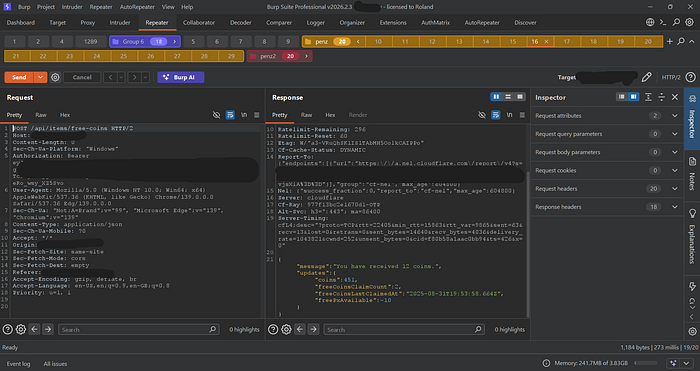
Task: Toggle response word-wrap icon
Action: pyautogui.click(x=496, y=115)
